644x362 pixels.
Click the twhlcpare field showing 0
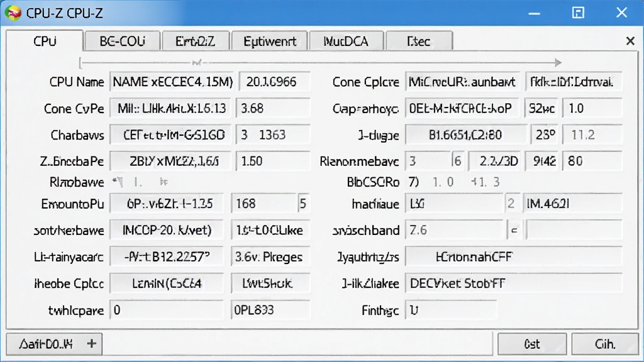[x=167, y=310]
